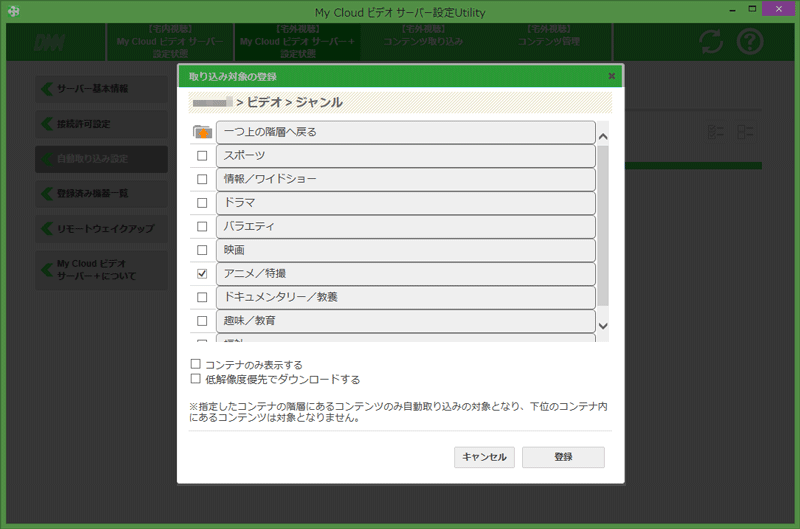
Task: Click ジャンル in the breadcrumb path
Action: click(x=319, y=103)
